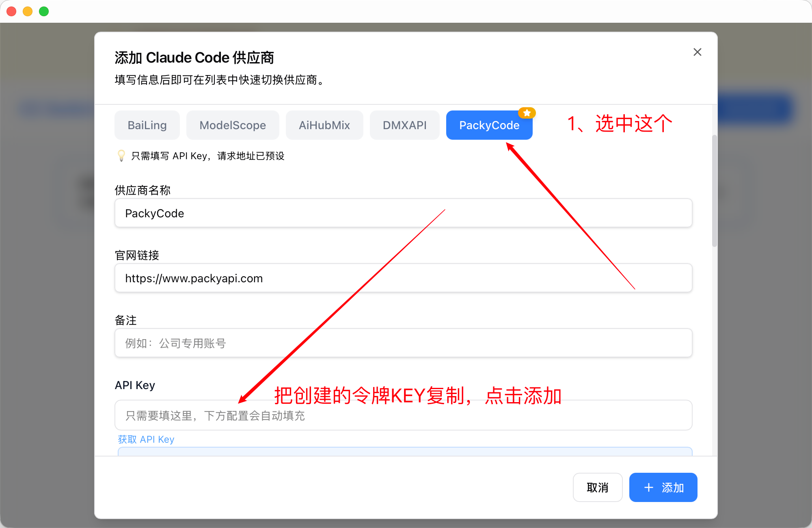Click the macOS red traffic light icon
The width and height of the screenshot is (812, 528).
[x=11, y=11]
